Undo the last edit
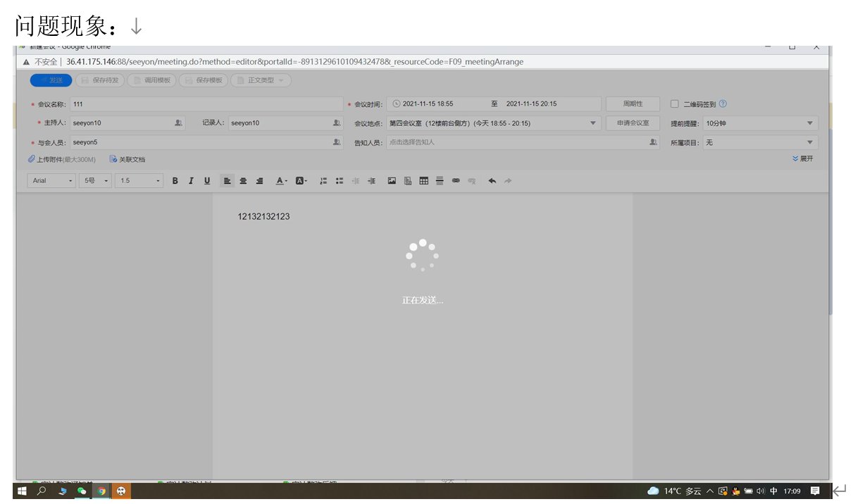The width and height of the screenshot is (865, 504). coord(492,181)
